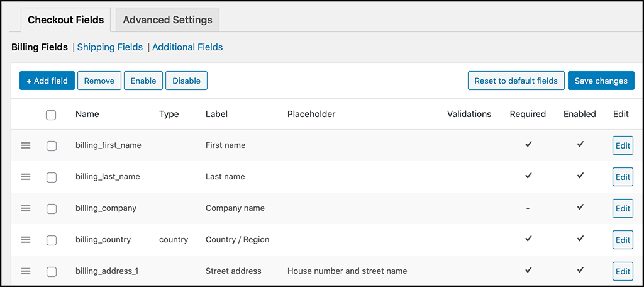This screenshot has width=644, height=287.
Task: Click the Disable button in toolbar
Action: (x=186, y=81)
